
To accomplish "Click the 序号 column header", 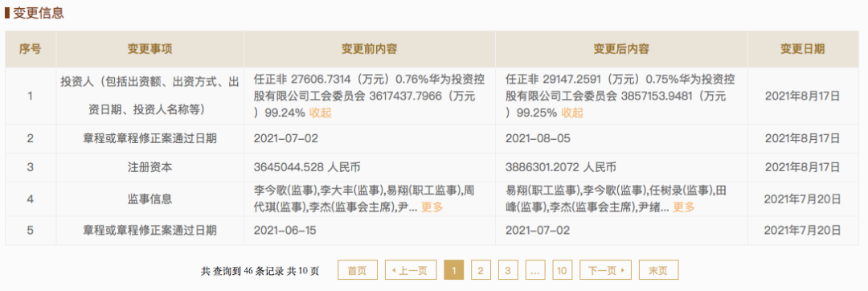I will 31,49.
